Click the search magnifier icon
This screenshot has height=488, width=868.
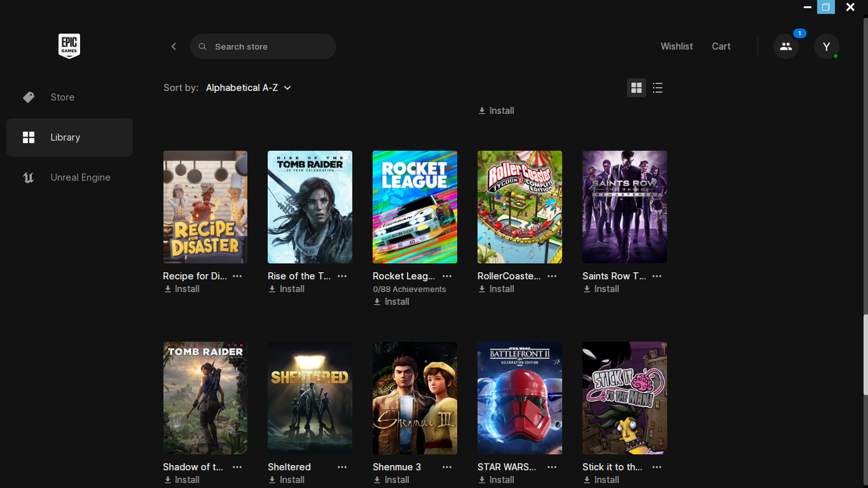[x=203, y=47]
